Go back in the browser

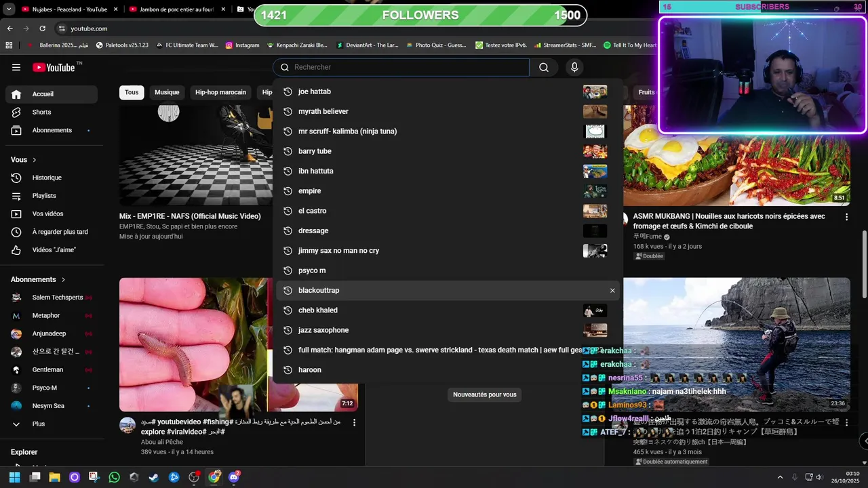pyautogui.click(x=9, y=28)
